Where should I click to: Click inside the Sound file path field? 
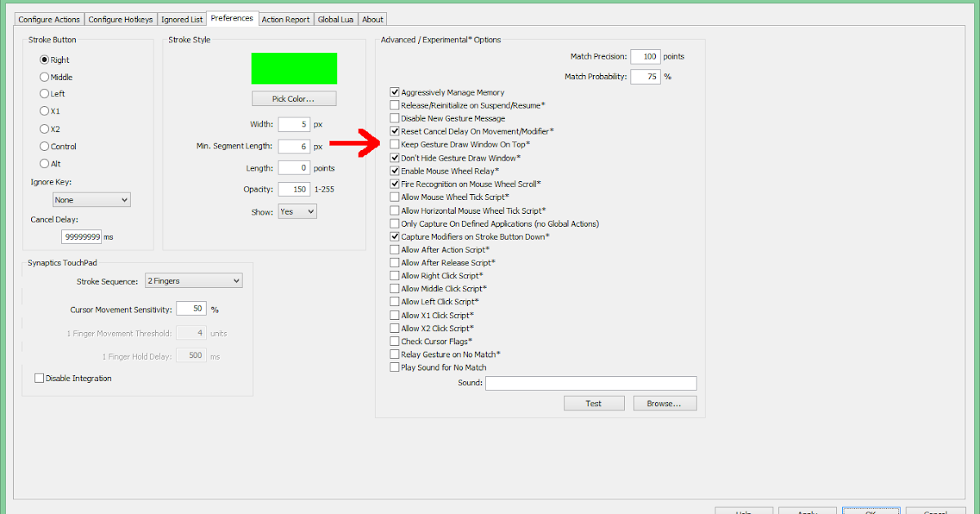[x=590, y=383]
